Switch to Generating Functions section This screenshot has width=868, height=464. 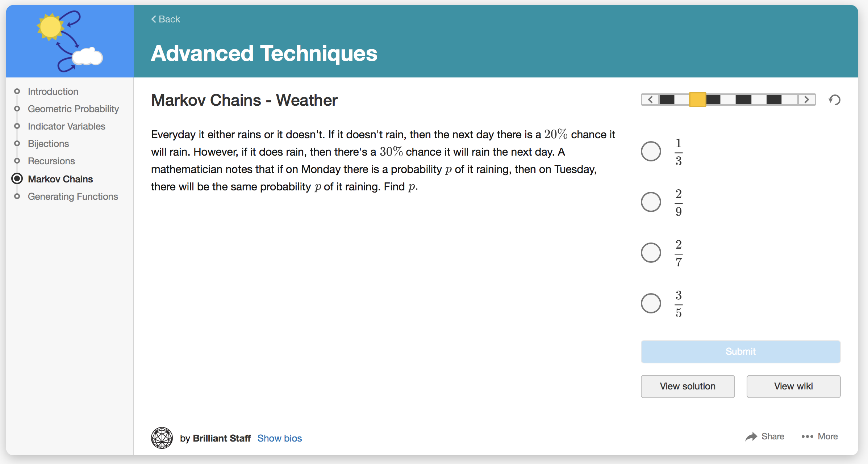(x=73, y=197)
